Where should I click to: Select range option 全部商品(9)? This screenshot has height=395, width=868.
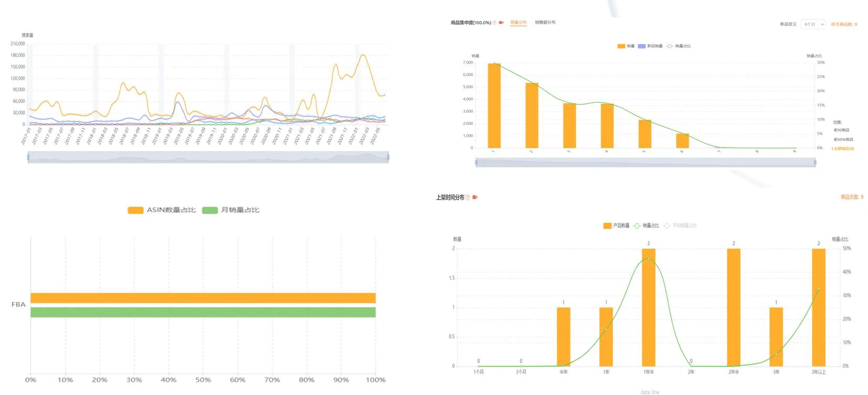click(843, 149)
